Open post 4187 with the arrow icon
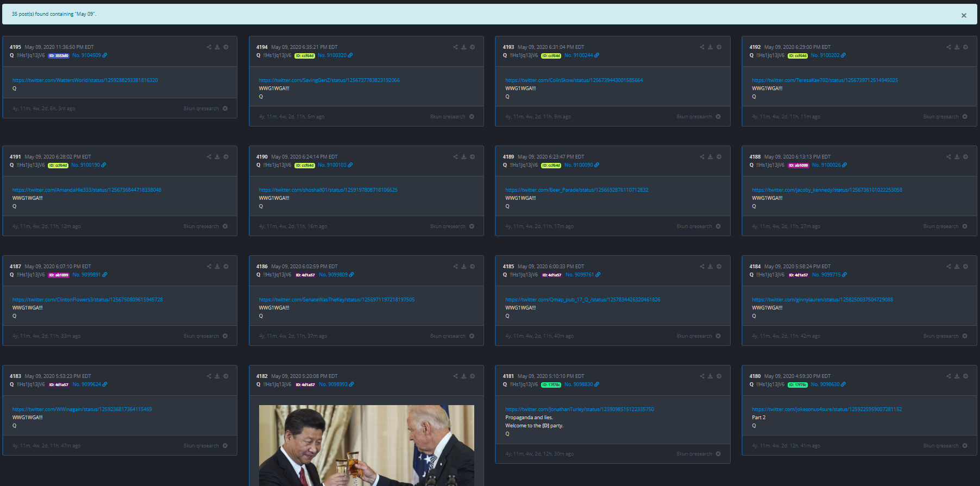 pos(226,267)
